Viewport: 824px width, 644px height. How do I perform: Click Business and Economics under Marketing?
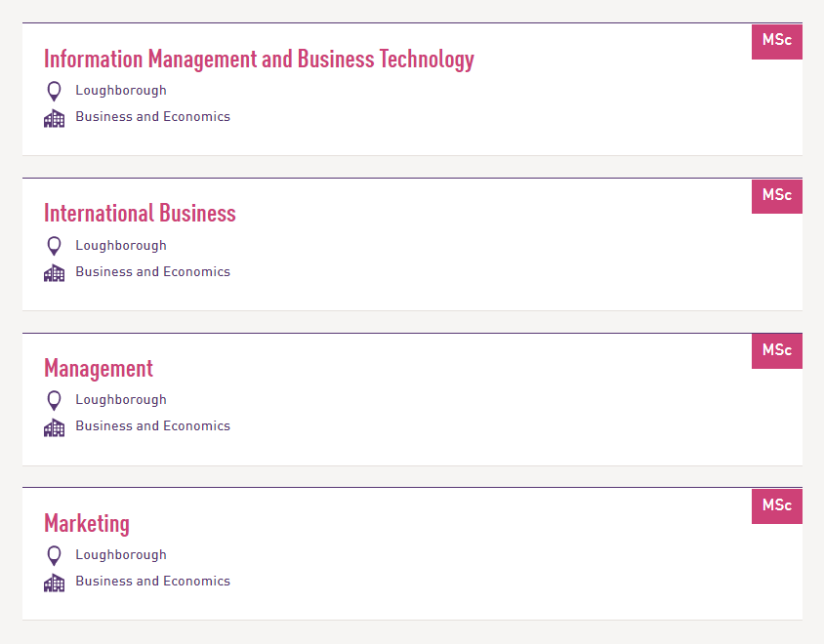click(x=153, y=582)
